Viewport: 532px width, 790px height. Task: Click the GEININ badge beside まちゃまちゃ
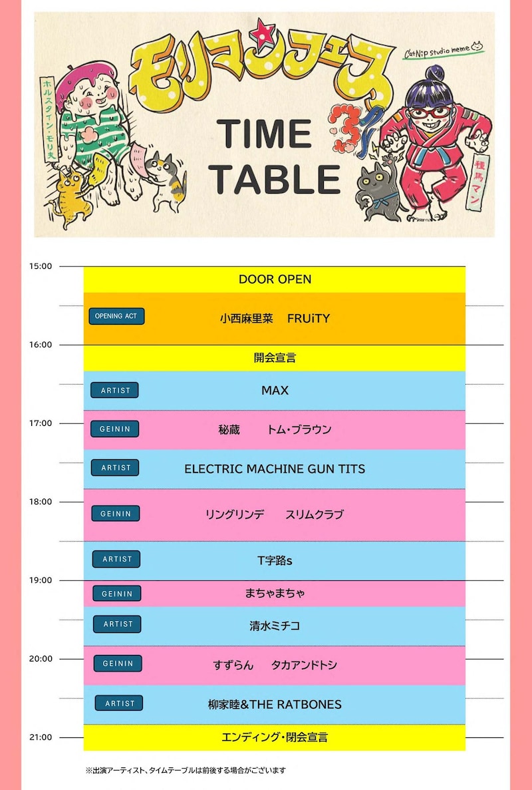pos(117,594)
